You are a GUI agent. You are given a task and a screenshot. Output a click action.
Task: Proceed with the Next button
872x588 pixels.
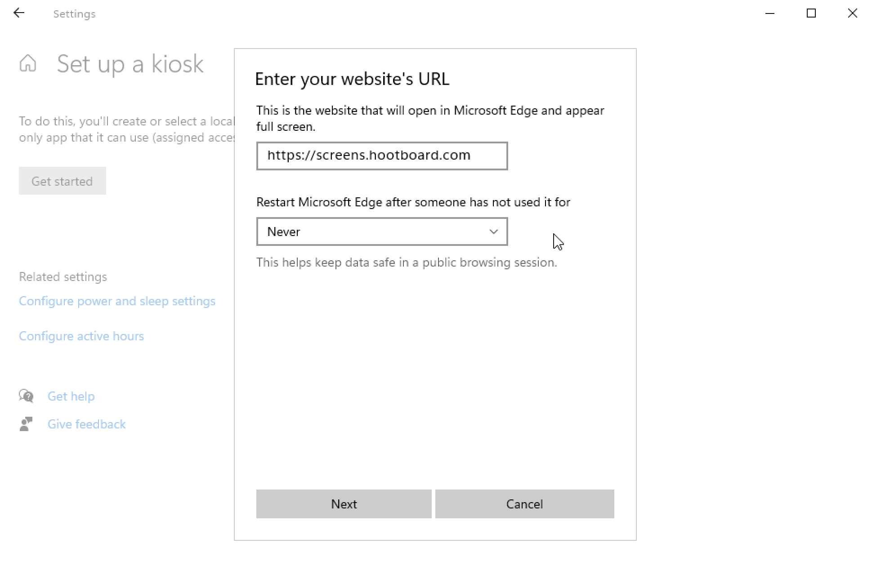[x=344, y=504]
